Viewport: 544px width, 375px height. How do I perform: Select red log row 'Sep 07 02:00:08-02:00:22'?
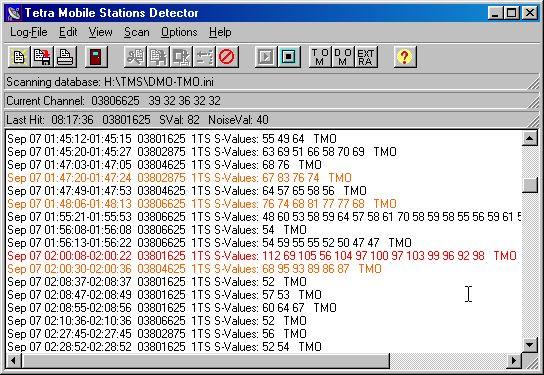pyautogui.click(x=262, y=256)
